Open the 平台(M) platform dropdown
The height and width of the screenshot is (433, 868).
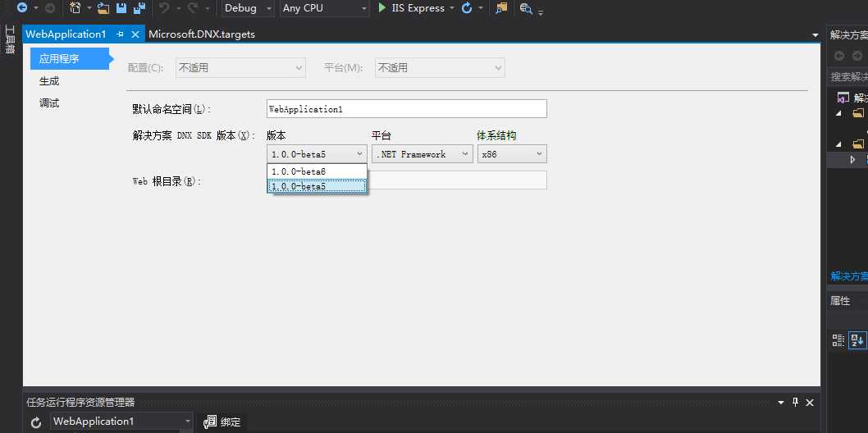pos(440,67)
